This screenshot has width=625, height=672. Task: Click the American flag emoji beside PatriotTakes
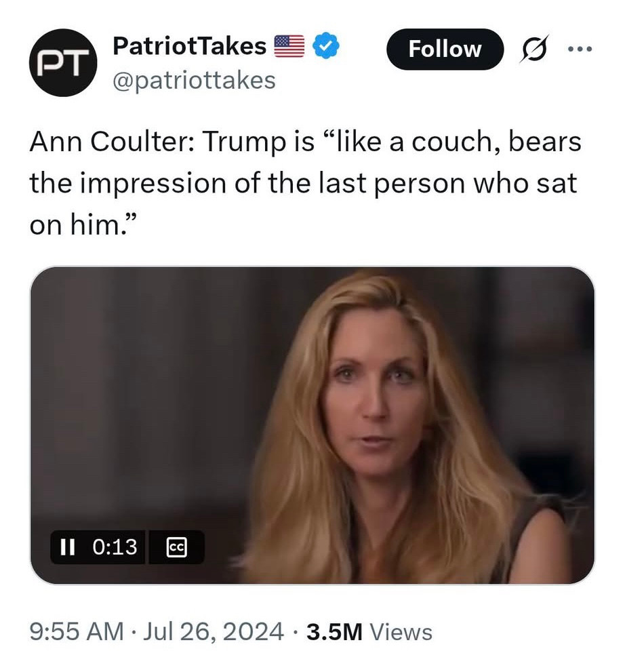289,46
